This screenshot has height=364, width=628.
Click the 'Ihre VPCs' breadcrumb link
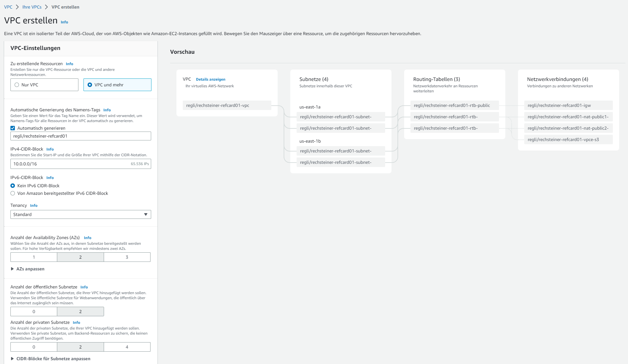(32, 7)
